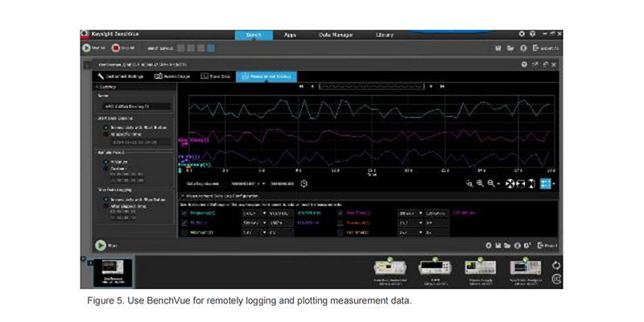This screenshot has width=644, height=322.
Task: Open help icon in oscilloscope panel header
Action: pyautogui.click(x=524, y=64)
